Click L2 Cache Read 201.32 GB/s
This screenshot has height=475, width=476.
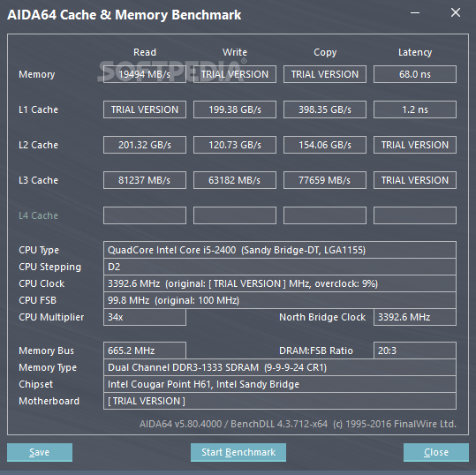145,145
